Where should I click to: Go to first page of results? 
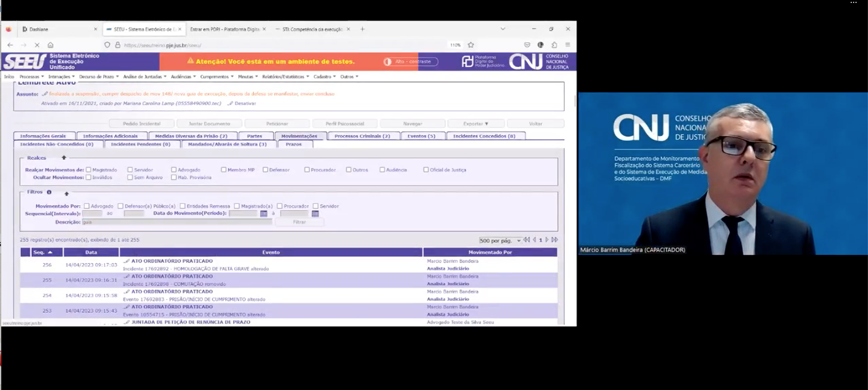click(x=527, y=240)
